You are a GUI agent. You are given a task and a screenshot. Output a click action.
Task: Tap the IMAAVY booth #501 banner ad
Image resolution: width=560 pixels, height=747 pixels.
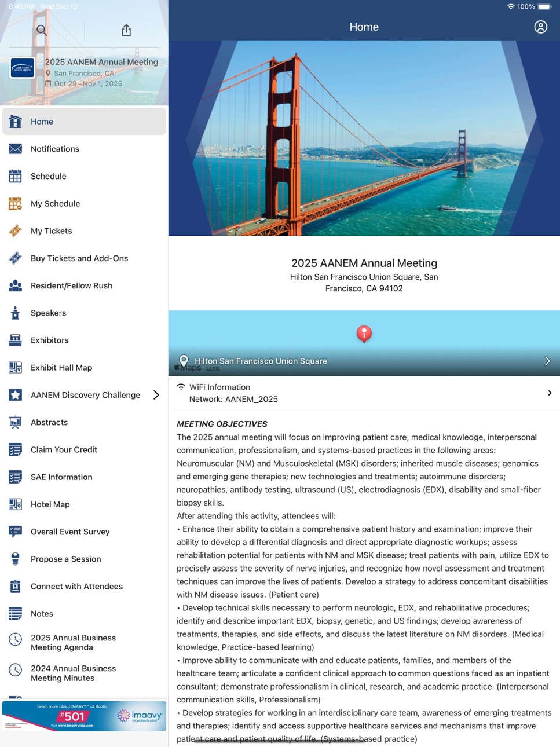(x=85, y=716)
